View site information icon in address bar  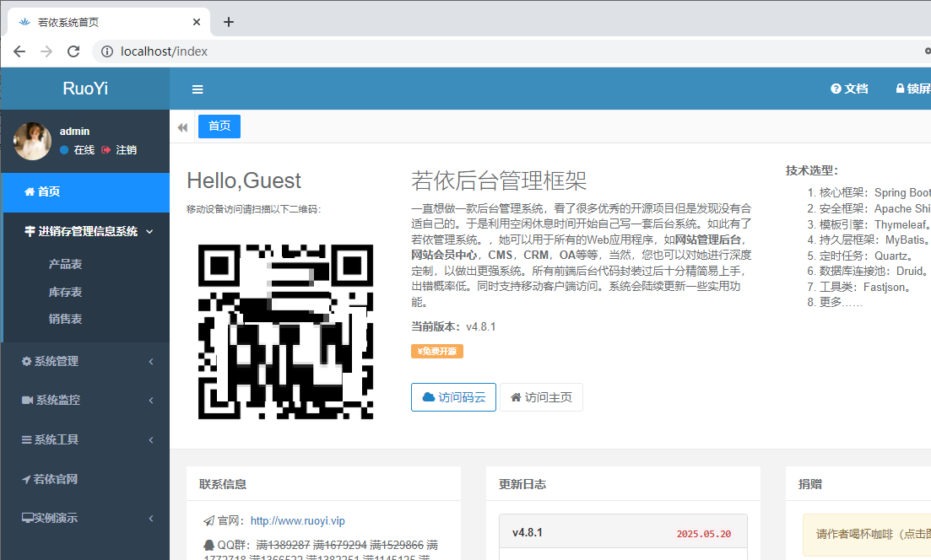click(107, 51)
